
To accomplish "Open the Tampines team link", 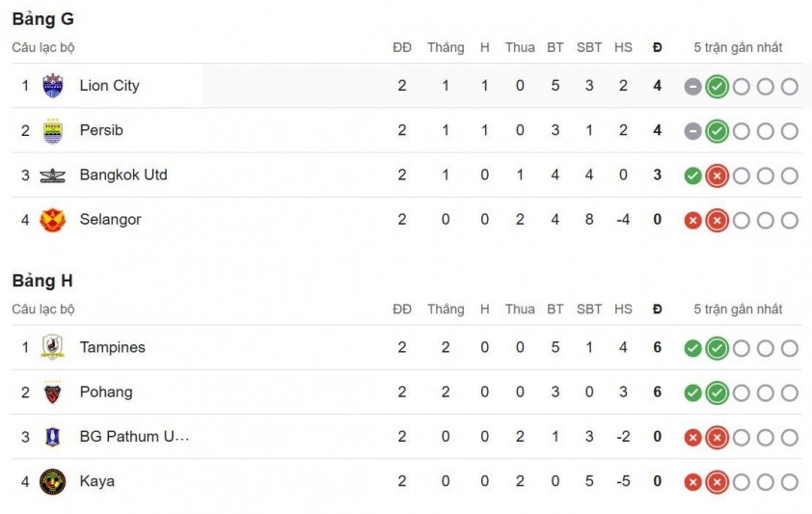I will click(112, 347).
